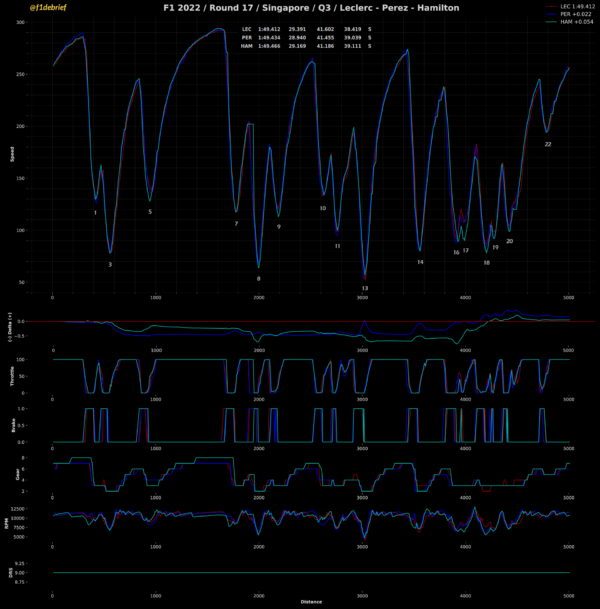Click the 'Throttle' y-axis label
Image resolution: width=600 pixels, height=609 pixels.
12,376
